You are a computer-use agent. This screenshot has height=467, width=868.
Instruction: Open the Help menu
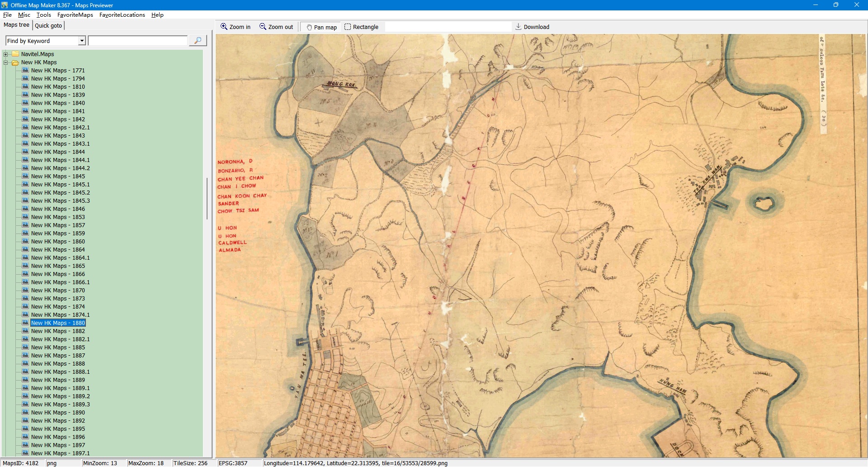(x=157, y=15)
